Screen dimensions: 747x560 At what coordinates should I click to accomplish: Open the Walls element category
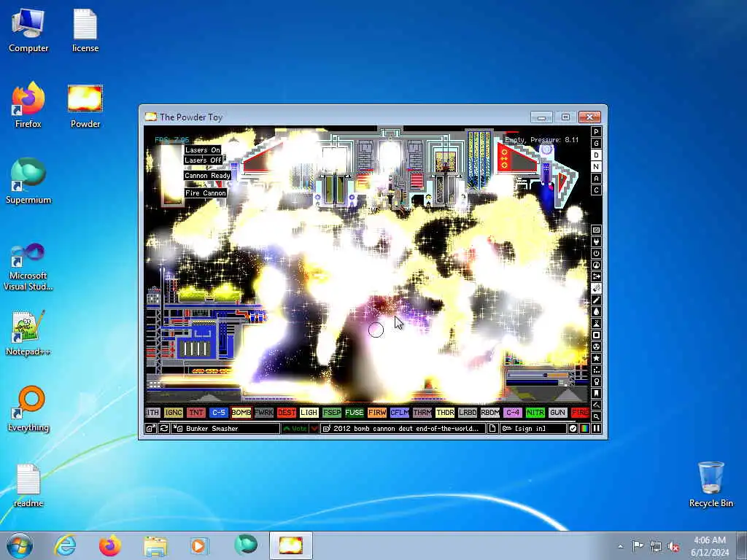[x=596, y=230]
